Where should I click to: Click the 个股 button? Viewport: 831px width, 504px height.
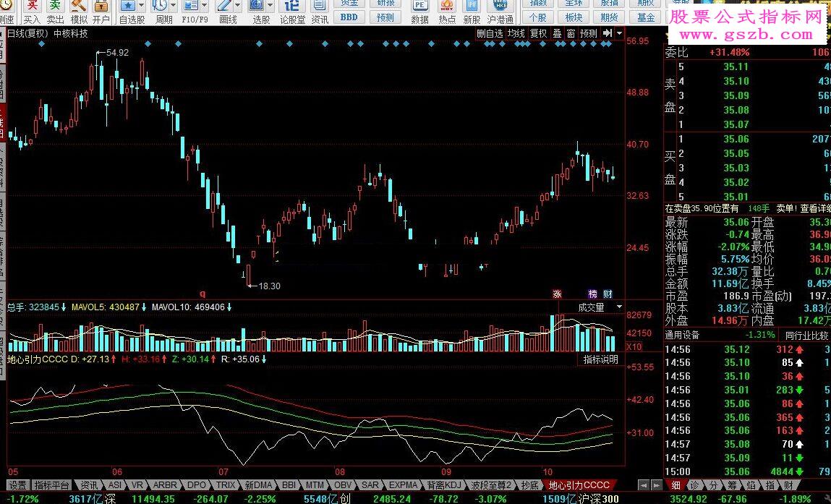point(538,17)
